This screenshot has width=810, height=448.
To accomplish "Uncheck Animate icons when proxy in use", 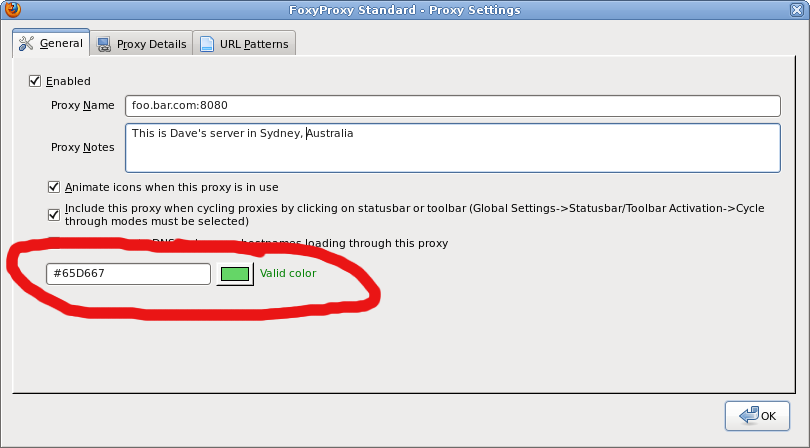I will coord(54,187).
